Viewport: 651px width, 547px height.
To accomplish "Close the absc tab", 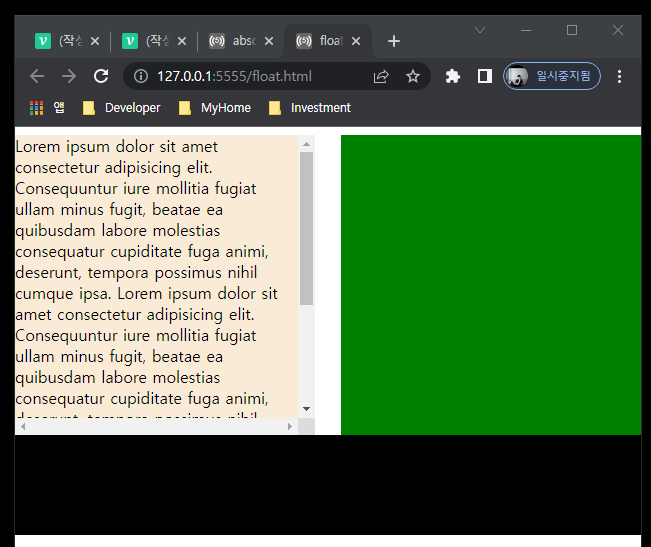I will 269,41.
